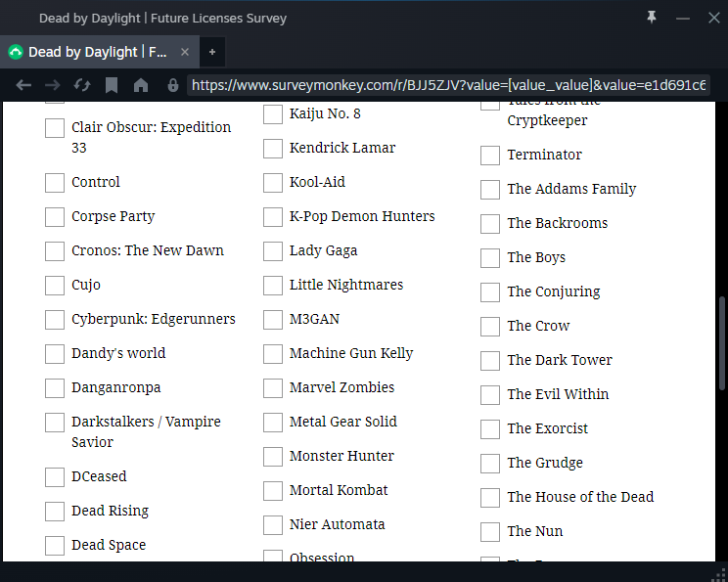This screenshot has height=582, width=728.
Task: Tick the Corpse Party option
Action: 55,217
